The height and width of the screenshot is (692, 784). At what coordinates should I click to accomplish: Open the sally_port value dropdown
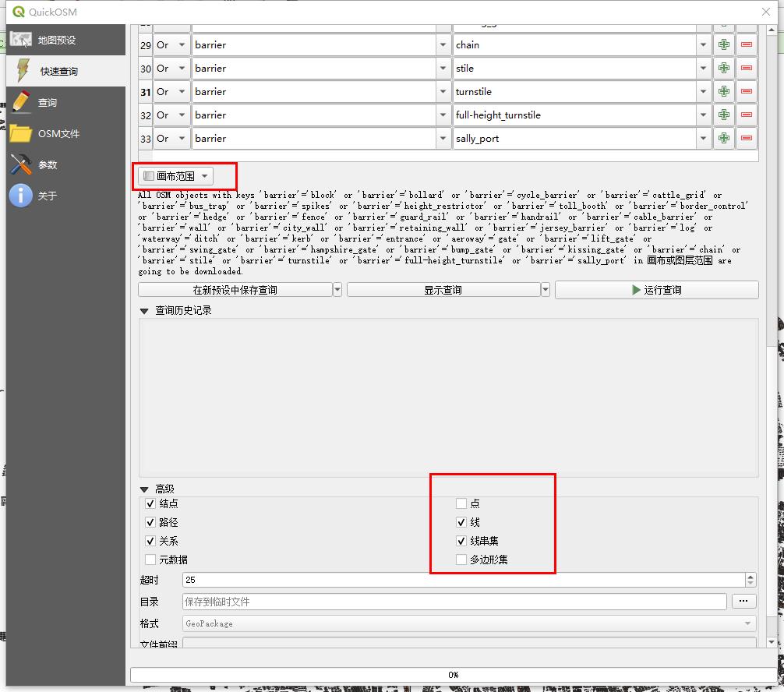[704, 139]
